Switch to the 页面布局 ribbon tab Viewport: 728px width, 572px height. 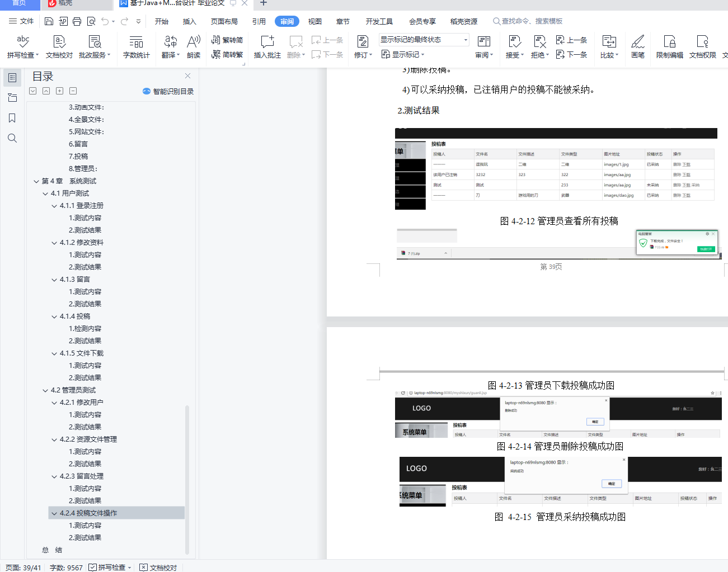click(224, 21)
